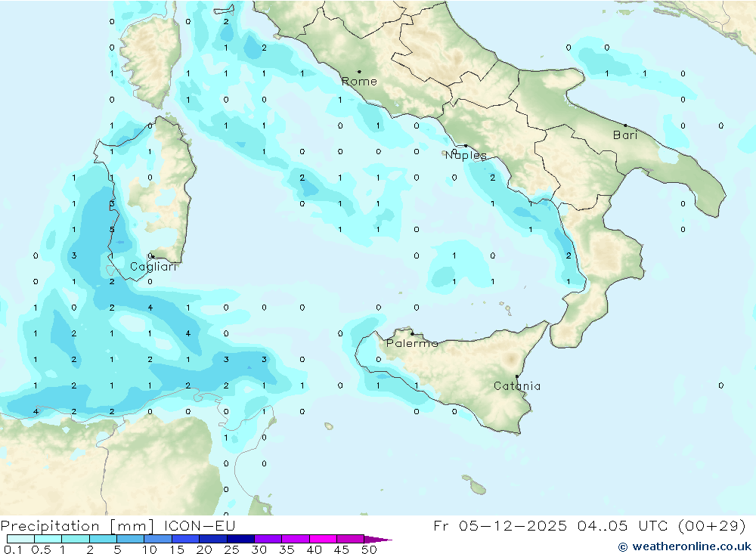Select the Rome city marker dot
Screen dimensions: 756x554
pos(359,72)
